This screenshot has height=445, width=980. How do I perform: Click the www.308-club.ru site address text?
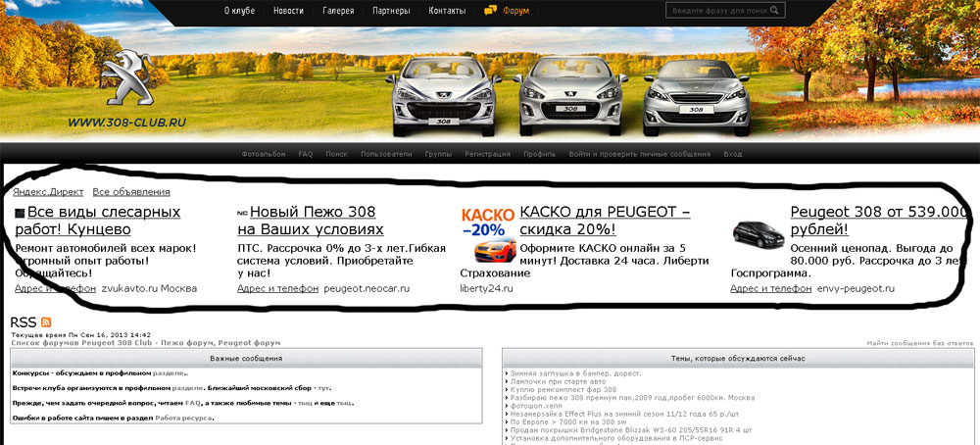click(126, 123)
